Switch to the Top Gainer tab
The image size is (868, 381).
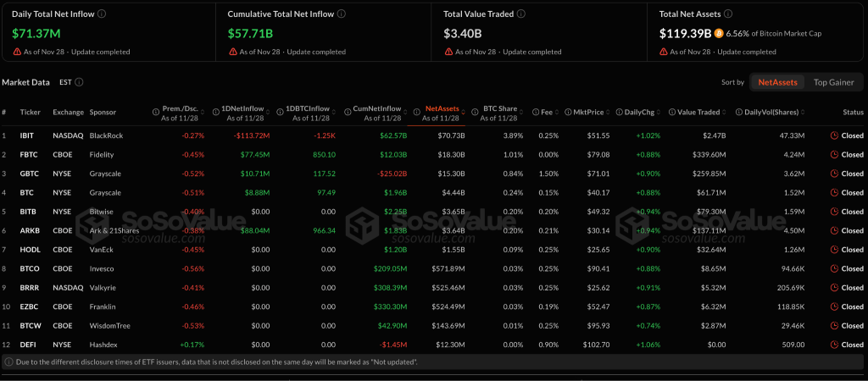pos(833,82)
